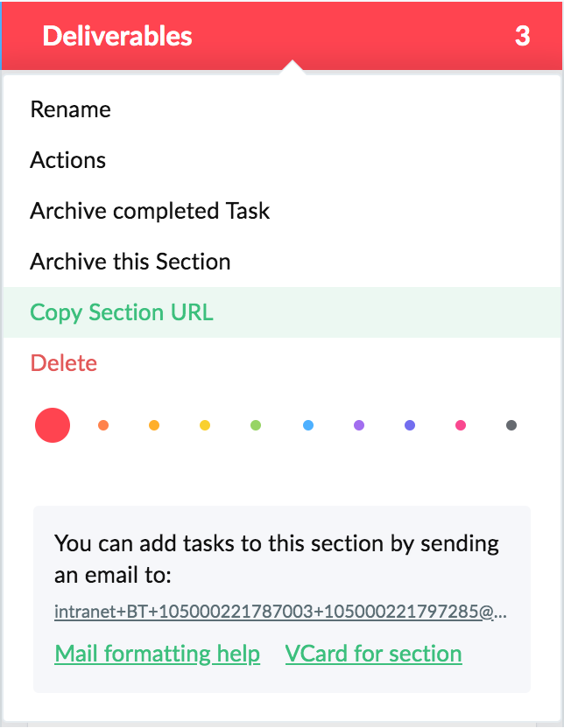Choose the coral orange color dot
564x728 pixels.
[x=103, y=425]
